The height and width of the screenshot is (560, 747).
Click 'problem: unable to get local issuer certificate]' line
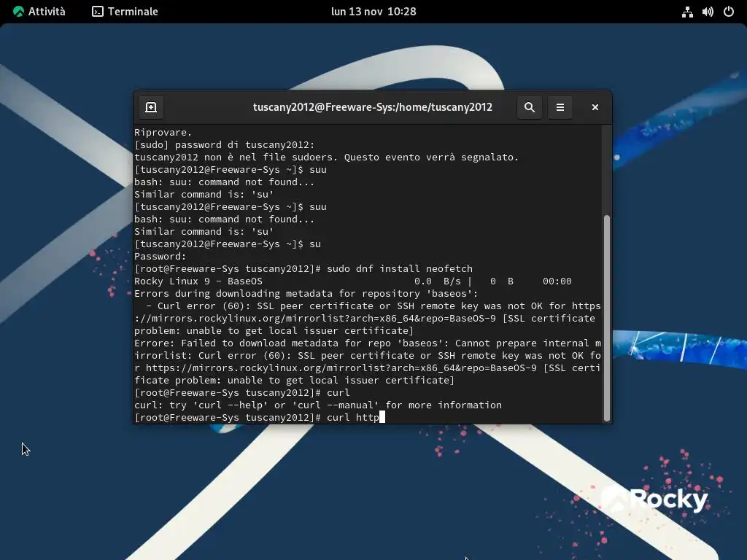(x=274, y=330)
